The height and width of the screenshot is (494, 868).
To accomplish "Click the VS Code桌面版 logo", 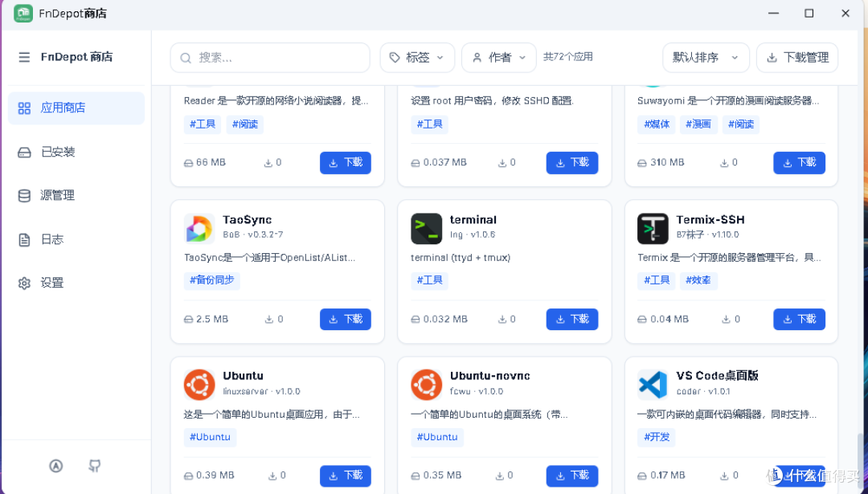I will [653, 385].
